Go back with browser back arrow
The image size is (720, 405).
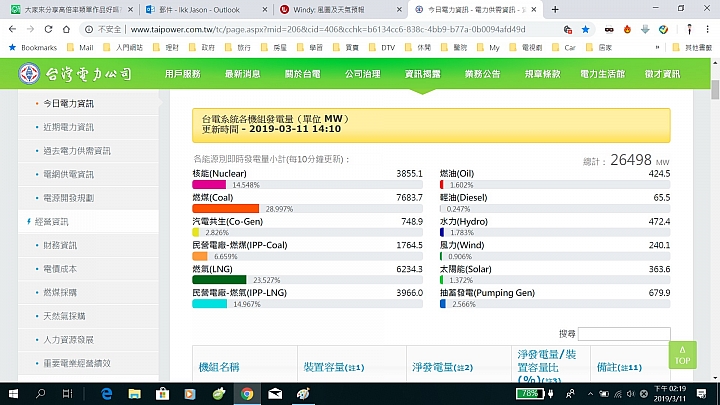click(x=12, y=29)
